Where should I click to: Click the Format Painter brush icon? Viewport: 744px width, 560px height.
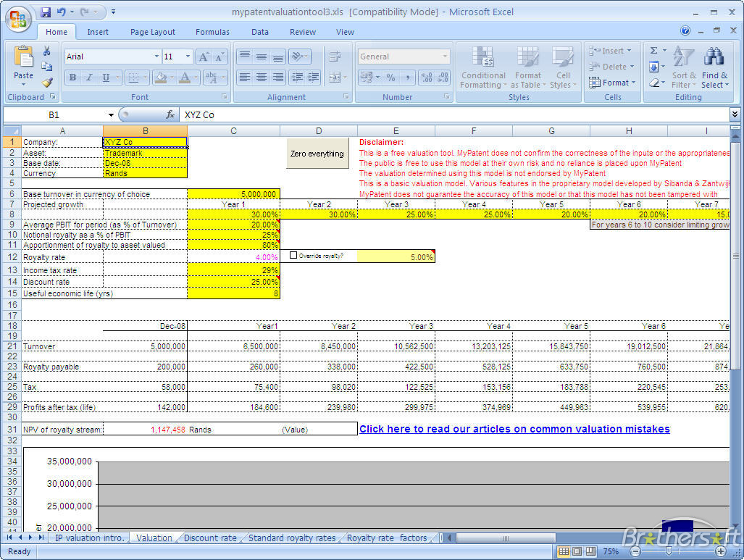(x=47, y=83)
